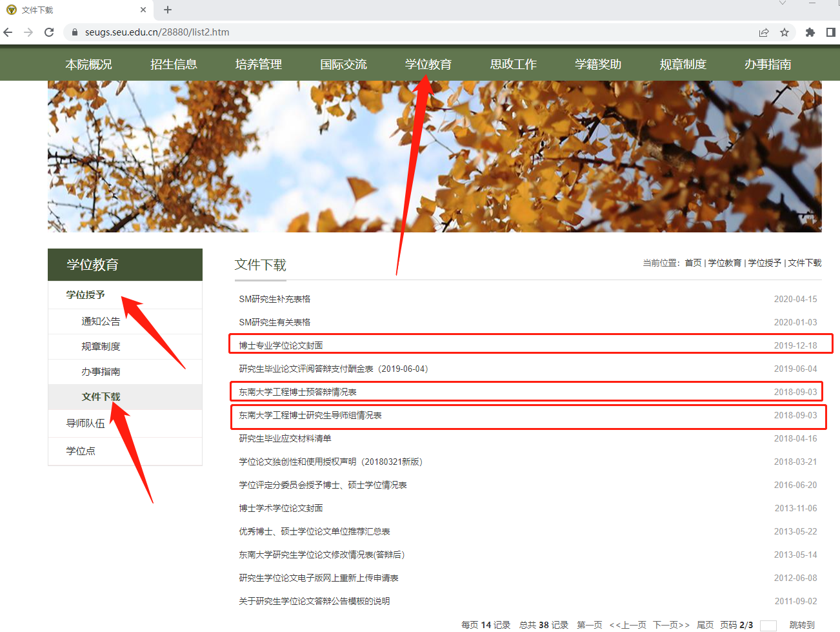The width and height of the screenshot is (840, 632).
Task: Open the share page icon
Action: (764, 32)
